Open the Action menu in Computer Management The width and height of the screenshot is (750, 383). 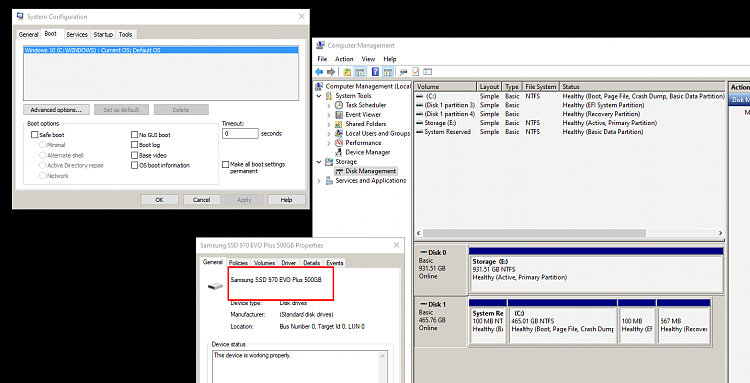point(344,59)
